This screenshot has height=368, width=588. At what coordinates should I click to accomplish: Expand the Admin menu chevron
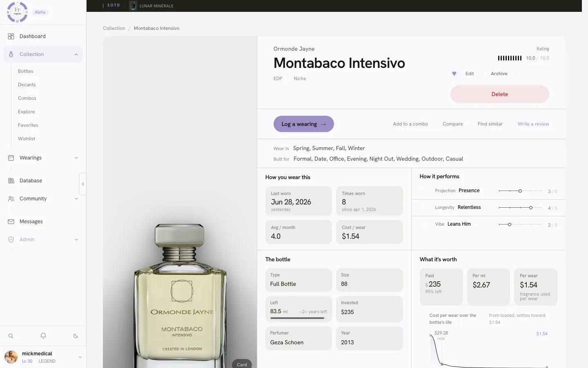[x=76, y=240]
